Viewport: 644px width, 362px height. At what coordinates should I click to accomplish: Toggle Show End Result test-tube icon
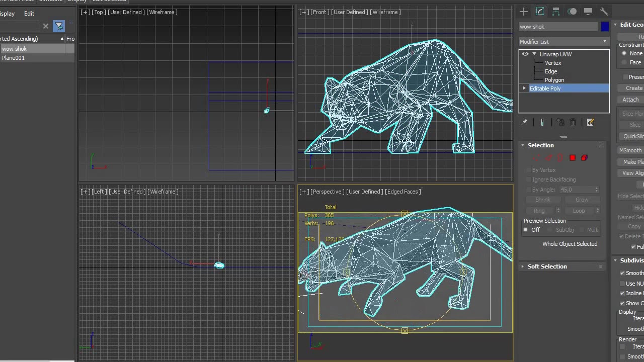pos(542,122)
